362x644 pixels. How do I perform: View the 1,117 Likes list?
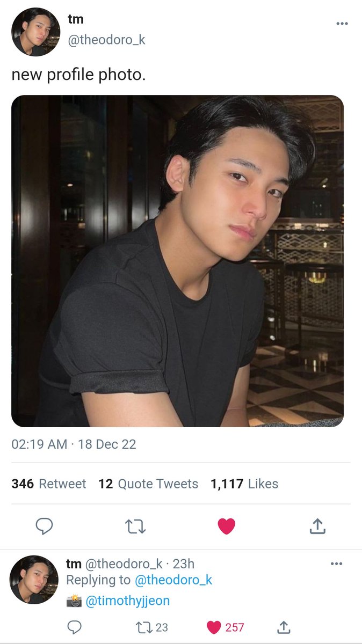244,484
